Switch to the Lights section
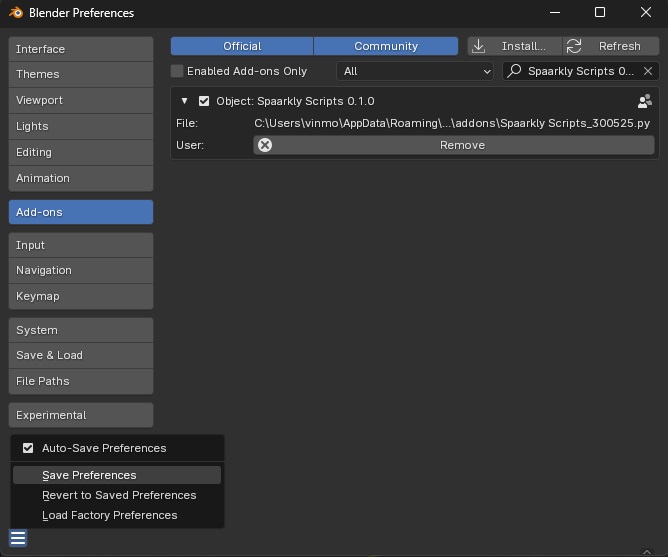This screenshot has width=668, height=557. (81, 126)
